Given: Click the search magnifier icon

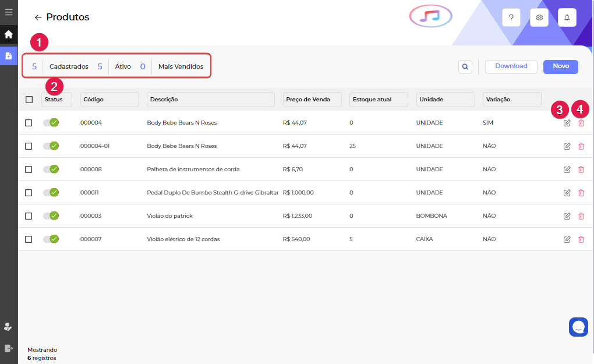Looking at the screenshot, I should [x=465, y=67].
